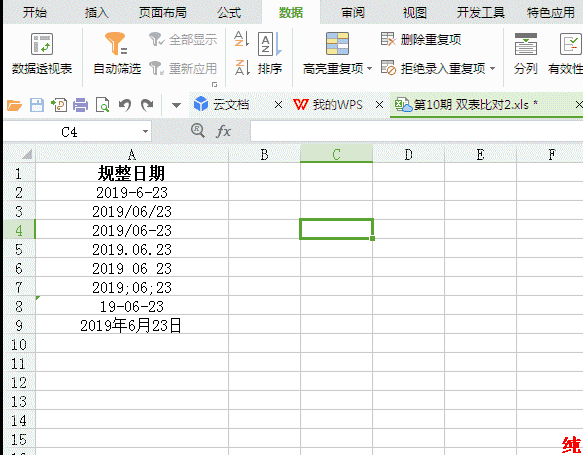
Task: Switch to the 开始 (Home) tab
Action: 35,12
